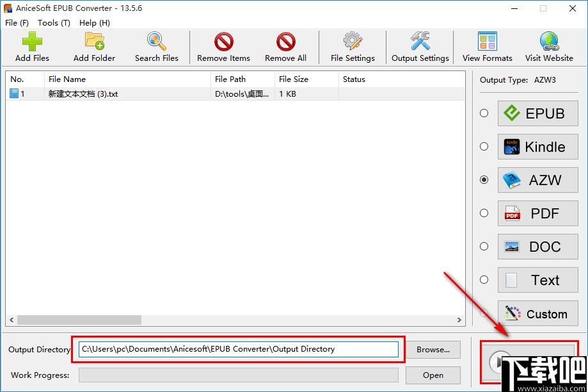Image resolution: width=588 pixels, height=392 pixels.
Task: Open the Help (H) menu
Action: click(x=95, y=23)
